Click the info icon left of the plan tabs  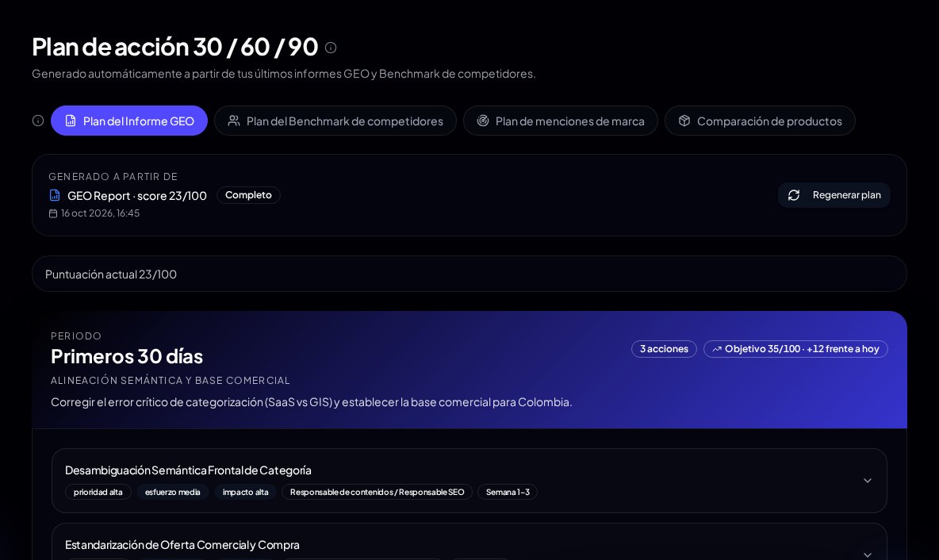(x=38, y=121)
